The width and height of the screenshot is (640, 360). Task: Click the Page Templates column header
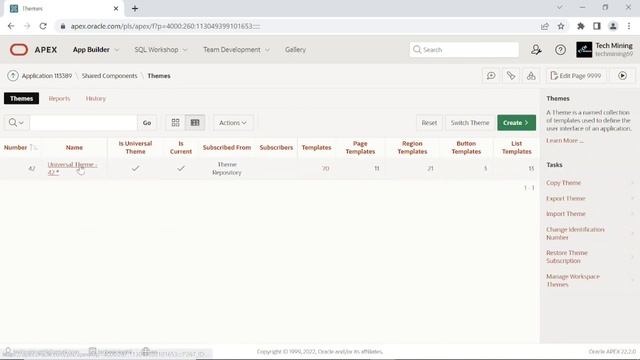tap(360, 147)
